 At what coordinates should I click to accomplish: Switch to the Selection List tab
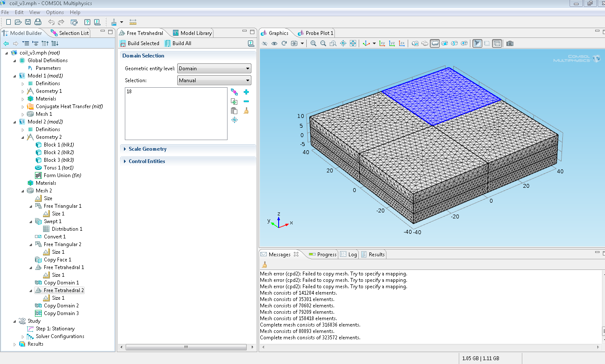(x=70, y=33)
